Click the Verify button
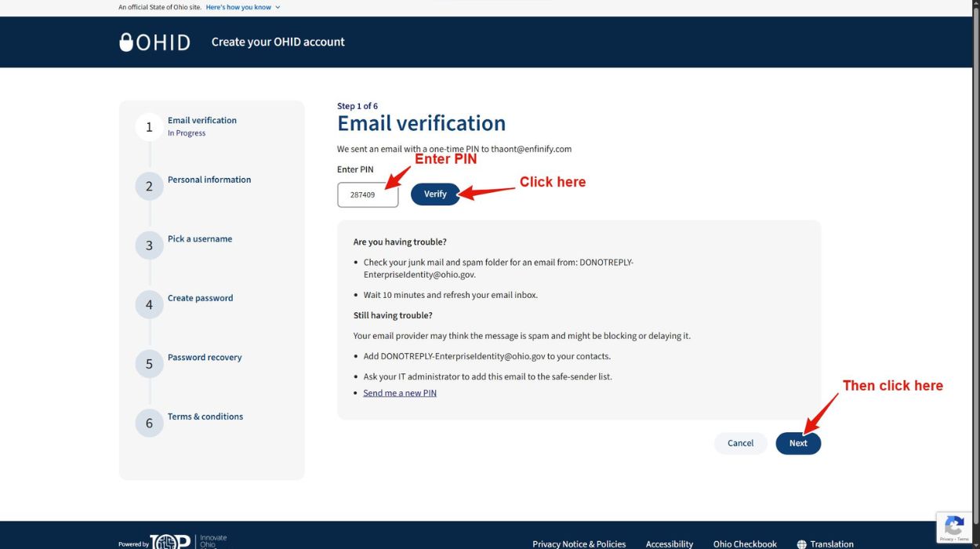Screen dimensions: 980x549 pos(435,194)
